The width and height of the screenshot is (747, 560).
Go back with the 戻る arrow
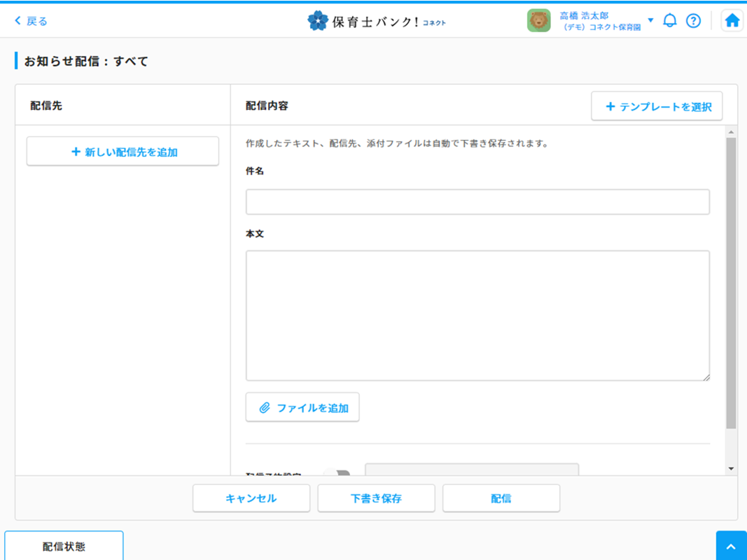pos(32,21)
